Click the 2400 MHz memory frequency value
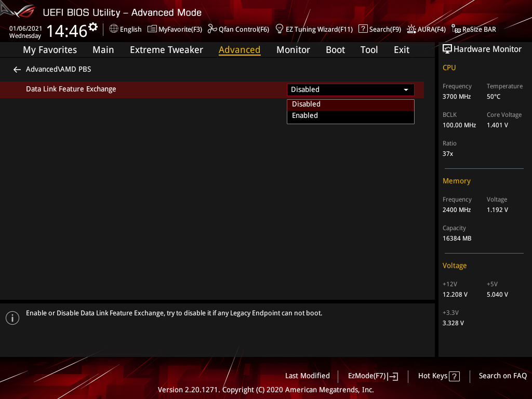The image size is (532, 399). [x=456, y=210]
